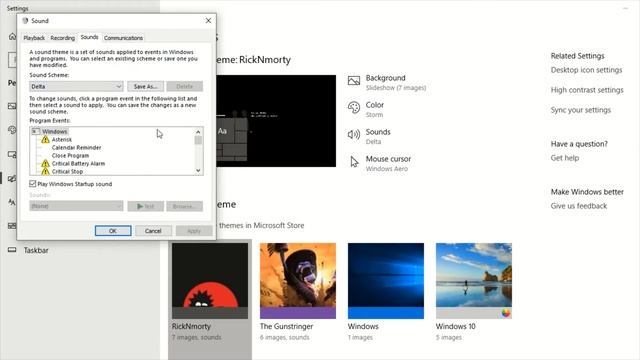The image size is (640, 360).
Task: Click Give us feedback link
Action: 579,206
